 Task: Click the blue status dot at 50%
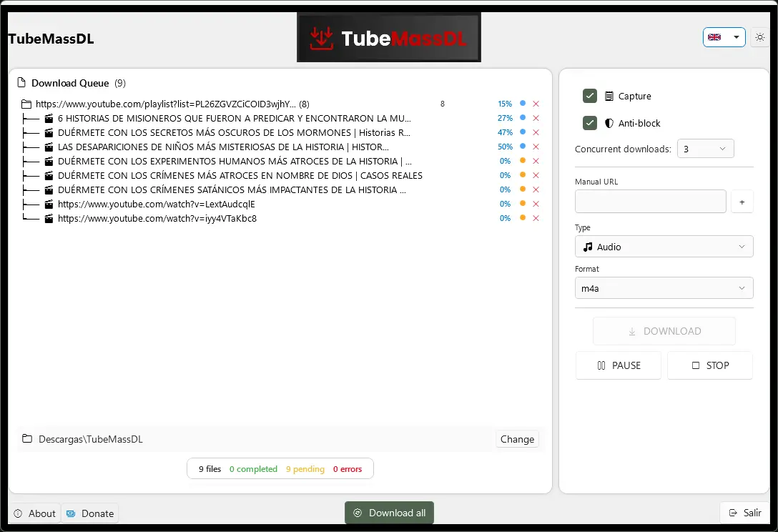click(523, 146)
